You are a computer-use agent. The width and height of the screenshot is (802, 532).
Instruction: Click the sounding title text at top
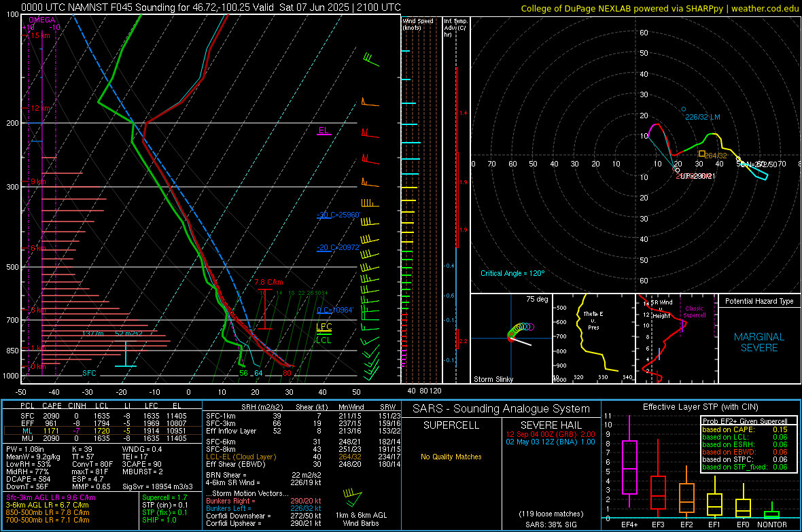pyautogui.click(x=211, y=7)
